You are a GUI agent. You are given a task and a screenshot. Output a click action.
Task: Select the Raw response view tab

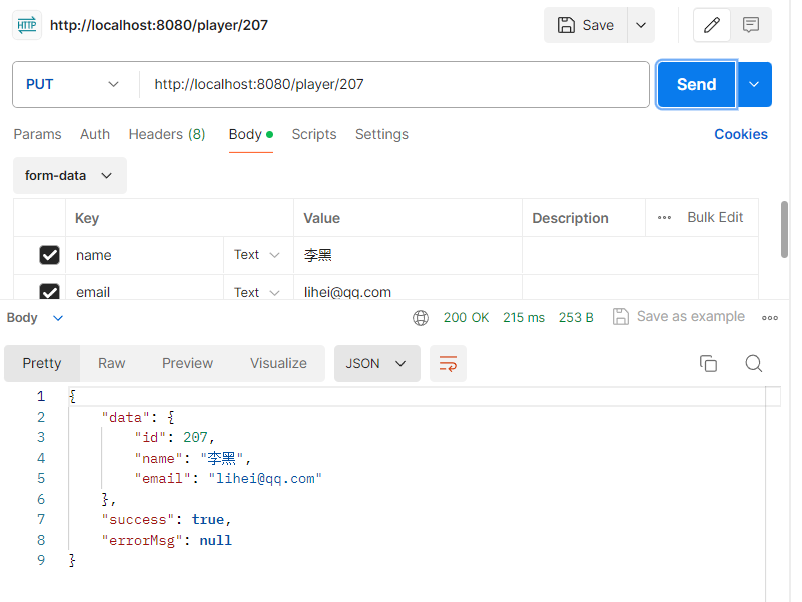pyautogui.click(x=112, y=363)
